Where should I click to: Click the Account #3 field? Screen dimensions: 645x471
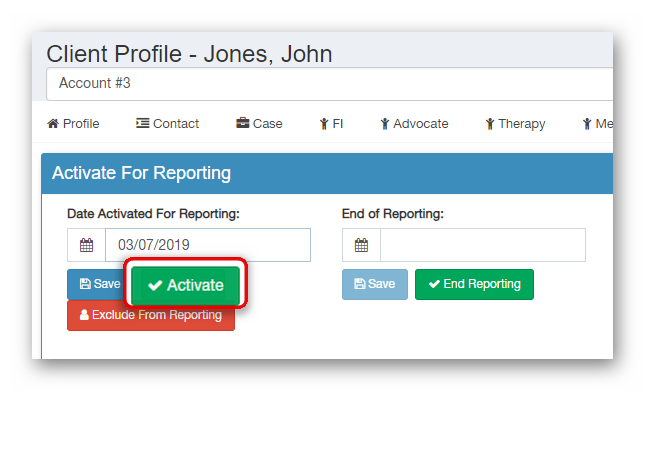pyautogui.click(x=329, y=84)
